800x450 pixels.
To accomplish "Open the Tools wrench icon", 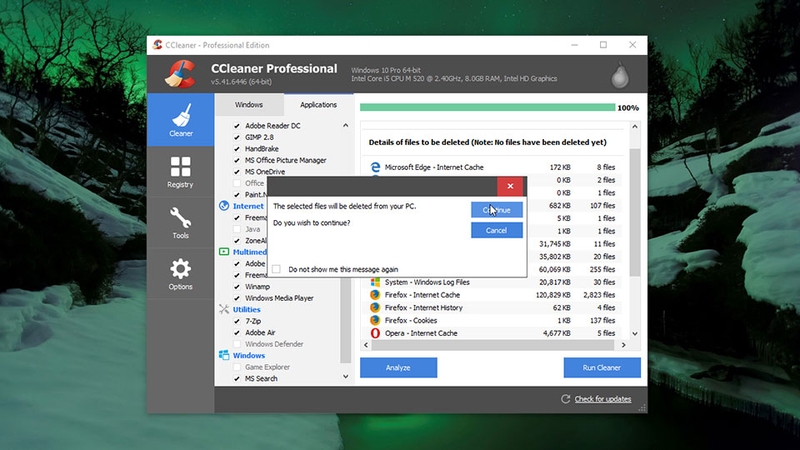I will [x=181, y=217].
